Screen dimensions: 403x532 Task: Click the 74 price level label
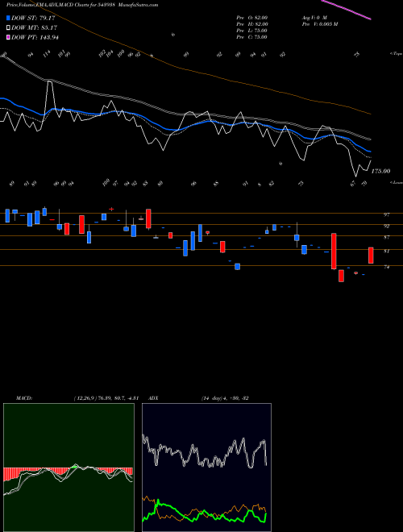click(x=386, y=267)
